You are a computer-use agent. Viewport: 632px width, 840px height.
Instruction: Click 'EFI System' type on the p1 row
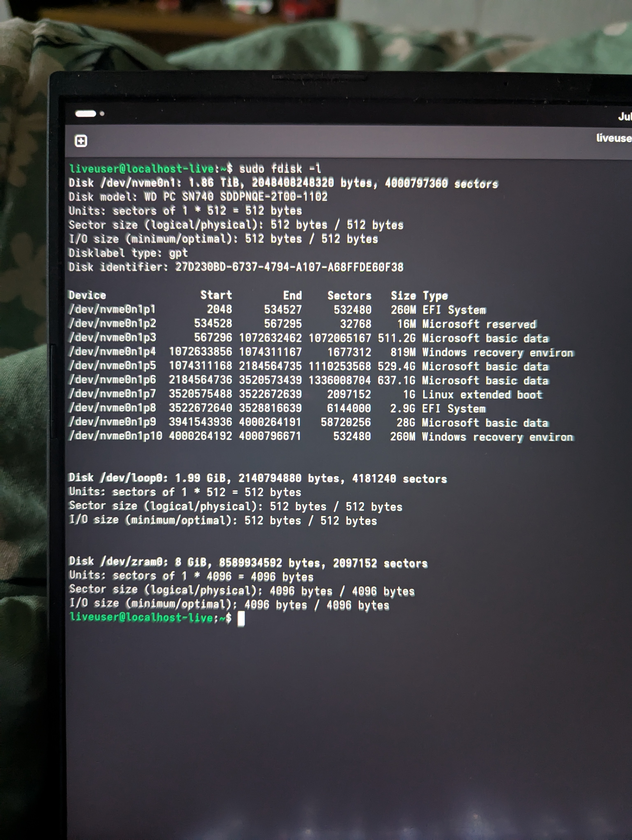[454, 310]
